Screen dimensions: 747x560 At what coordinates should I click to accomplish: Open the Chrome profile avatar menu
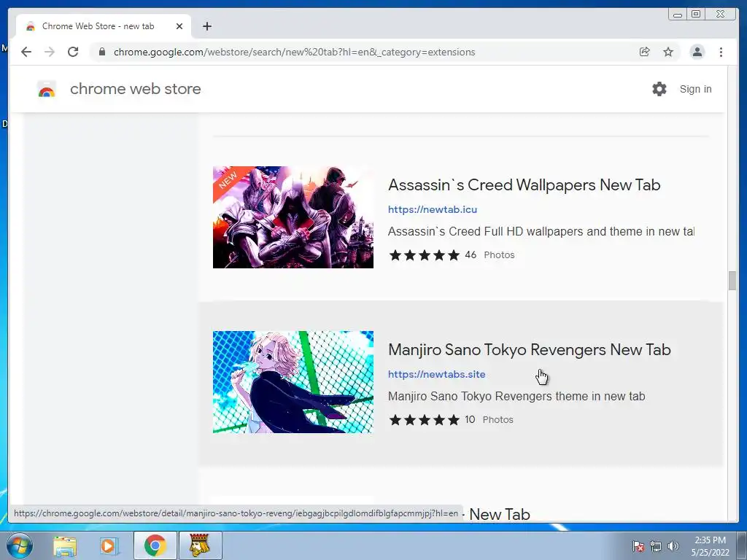(x=697, y=52)
